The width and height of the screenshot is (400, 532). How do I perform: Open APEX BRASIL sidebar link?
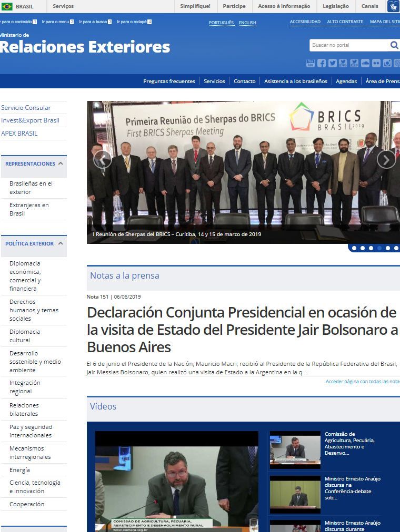tap(19, 134)
